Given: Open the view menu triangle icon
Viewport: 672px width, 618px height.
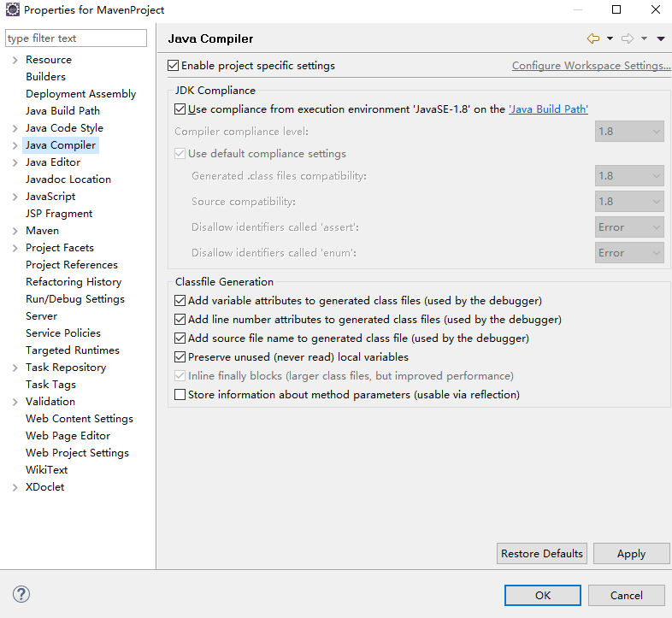Looking at the screenshot, I should tap(661, 39).
